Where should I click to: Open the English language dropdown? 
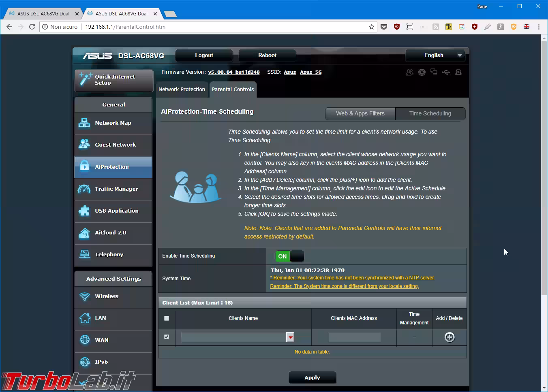(435, 55)
